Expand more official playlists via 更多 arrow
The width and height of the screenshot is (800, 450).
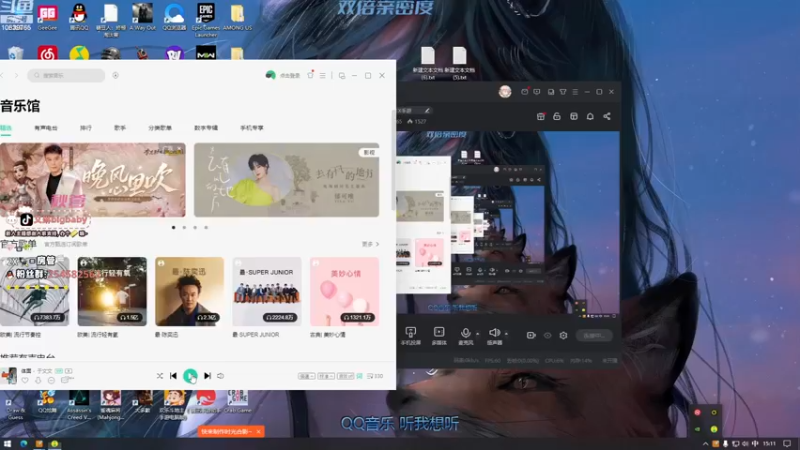pos(370,244)
